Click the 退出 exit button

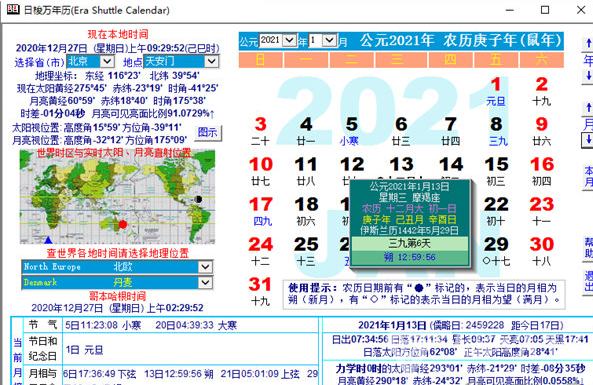click(x=588, y=281)
